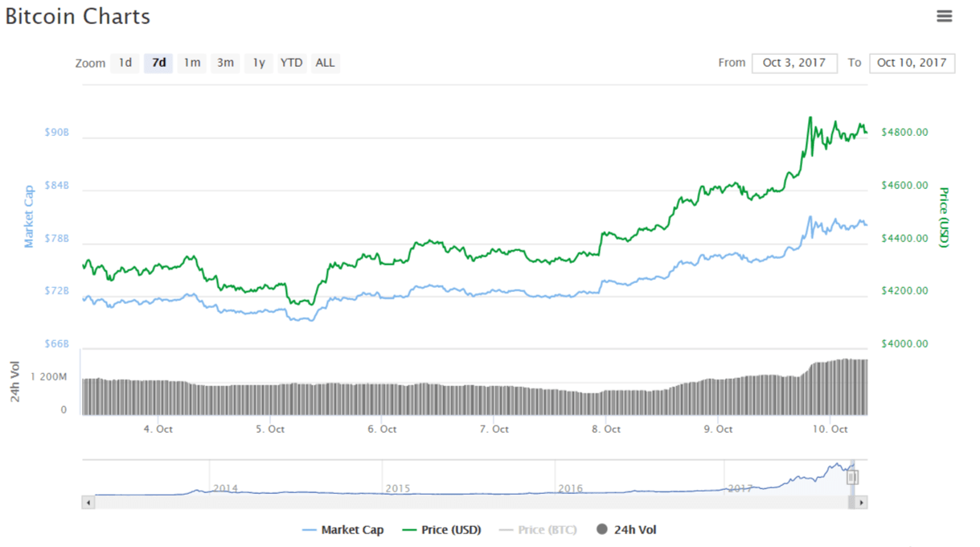Show ALL historical data
Image resolution: width=980 pixels, height=547 pixels.
[325, 63]
